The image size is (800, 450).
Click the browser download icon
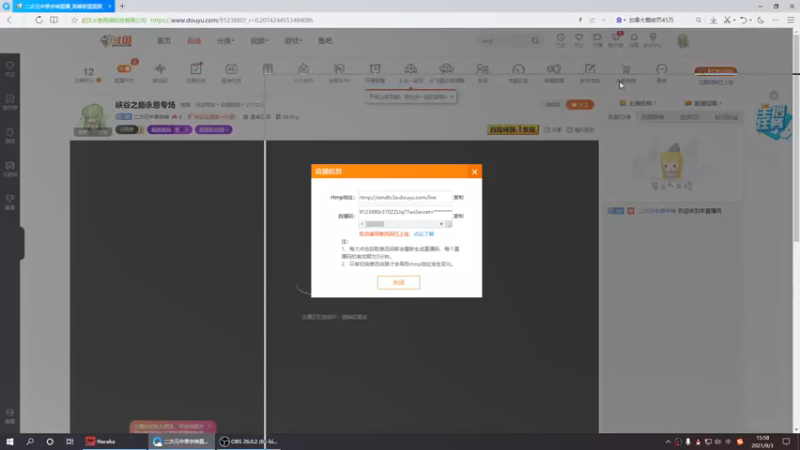pyautogui.click(x=713, y=20)
